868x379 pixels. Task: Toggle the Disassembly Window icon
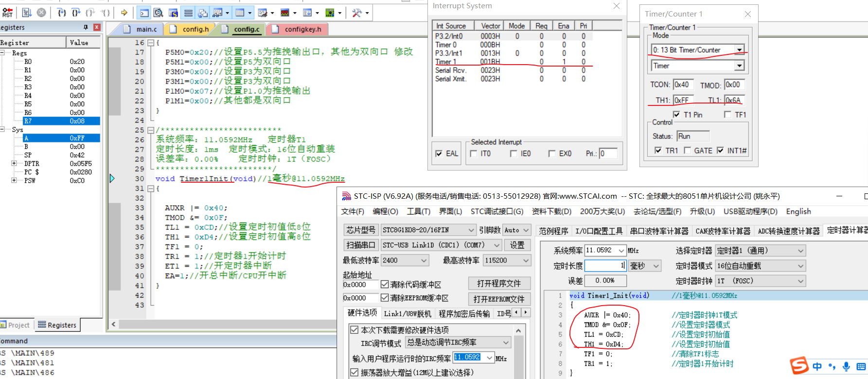159,13
